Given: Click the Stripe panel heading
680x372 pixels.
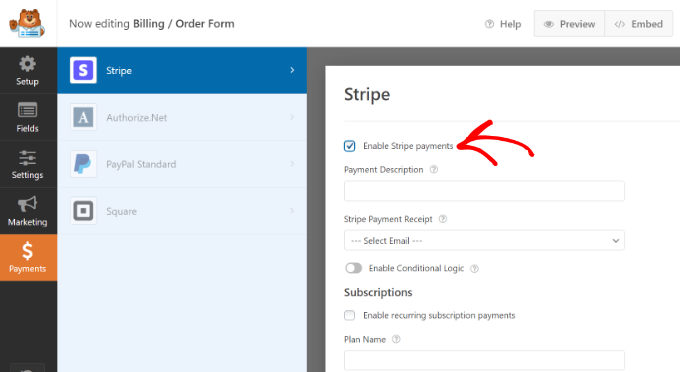Looking at the screenshot, I should [x=367, y=95].
